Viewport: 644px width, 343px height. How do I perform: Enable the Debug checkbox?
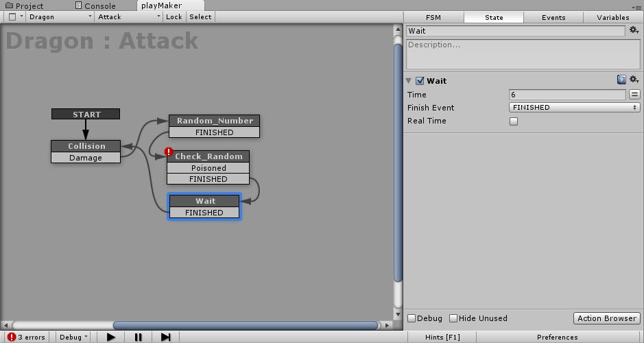pyautogui.click(x=412, y=318)
